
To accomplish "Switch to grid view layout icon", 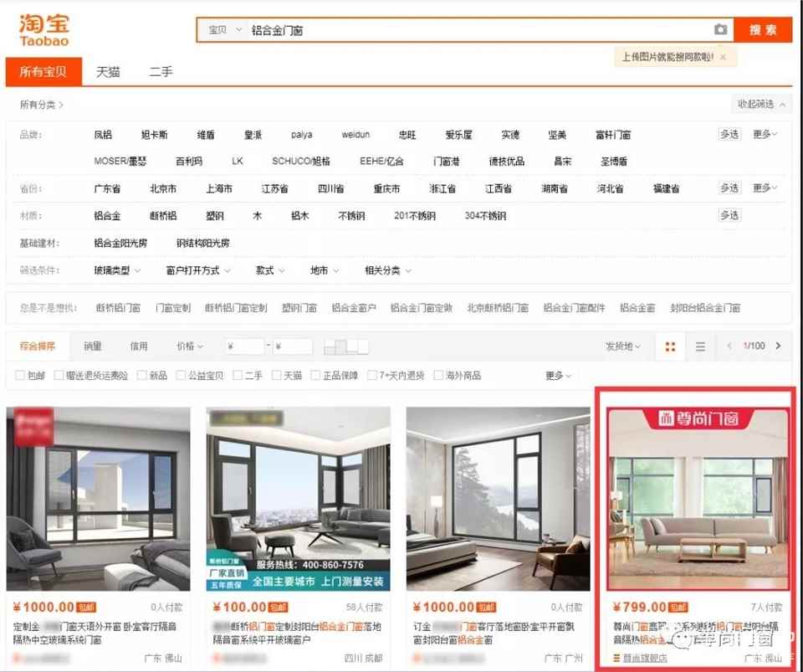I will coord(670,346).
